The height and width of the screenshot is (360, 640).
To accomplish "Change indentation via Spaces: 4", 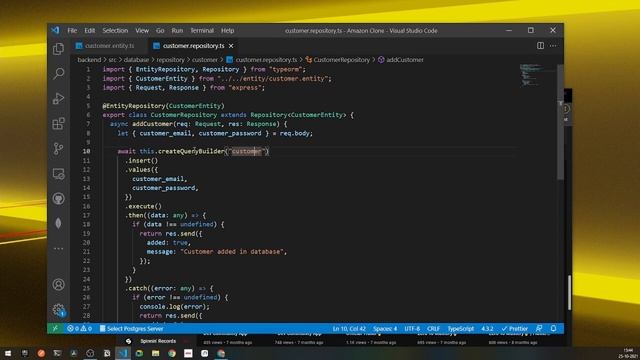I will coord(385,329).
